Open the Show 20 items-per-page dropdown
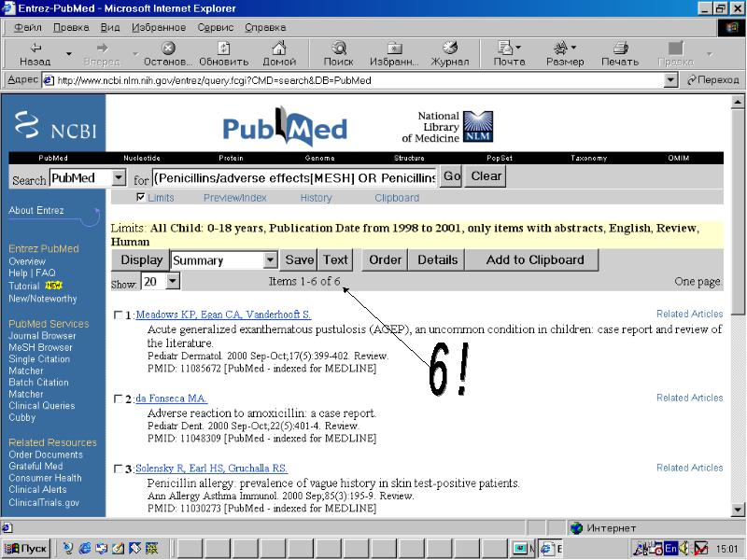The image size is (747, 560). (173, 281)
